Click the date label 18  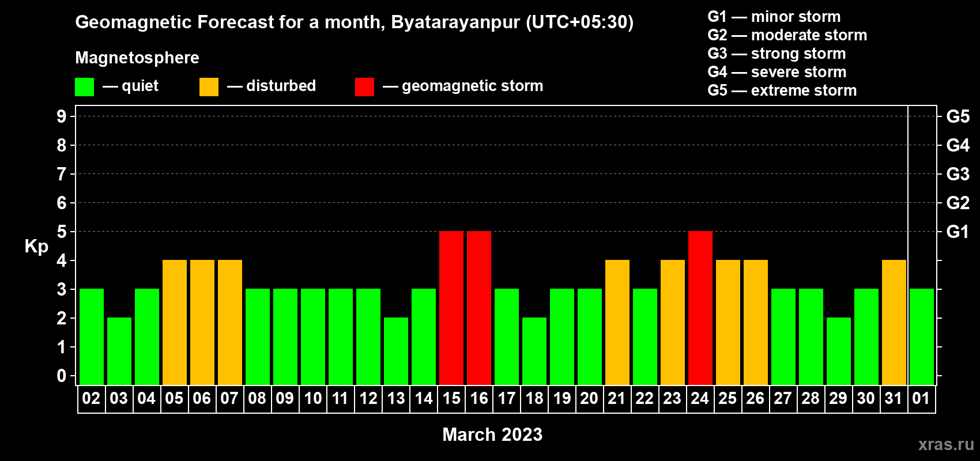point(534,398)
